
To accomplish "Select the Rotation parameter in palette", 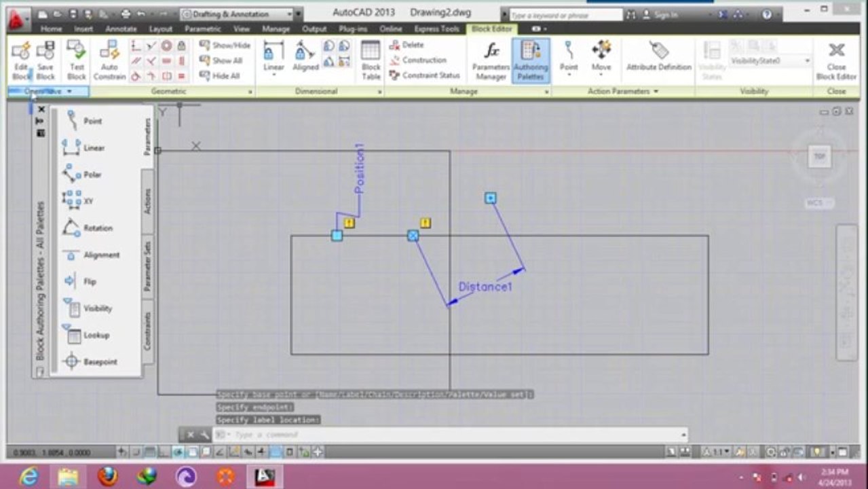I will [88, 228].
